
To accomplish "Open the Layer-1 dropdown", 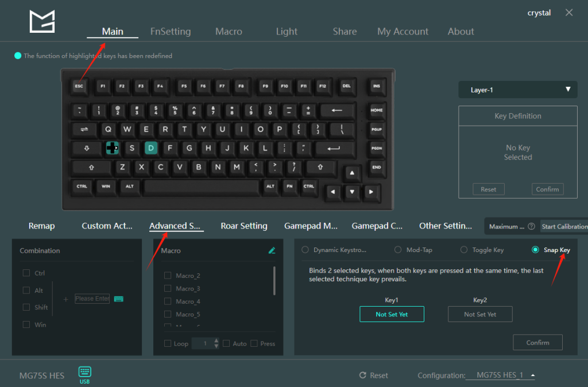I will (517, 90).
